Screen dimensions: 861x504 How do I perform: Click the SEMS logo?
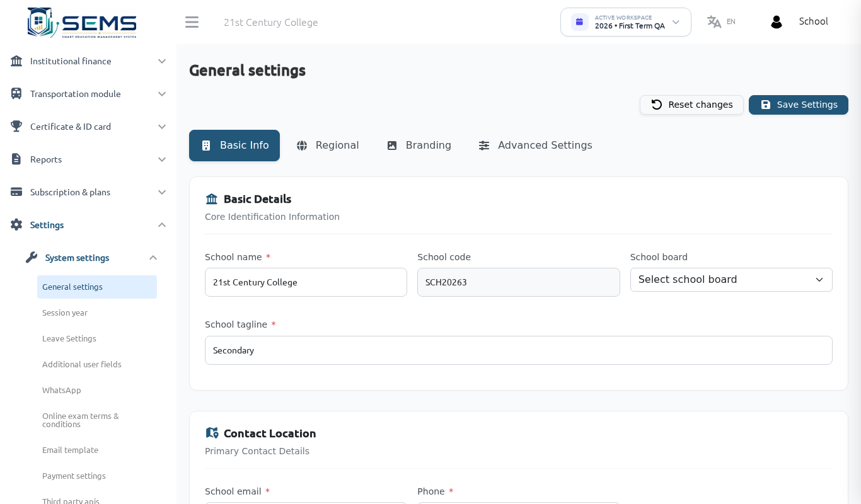tap(82, 23)
